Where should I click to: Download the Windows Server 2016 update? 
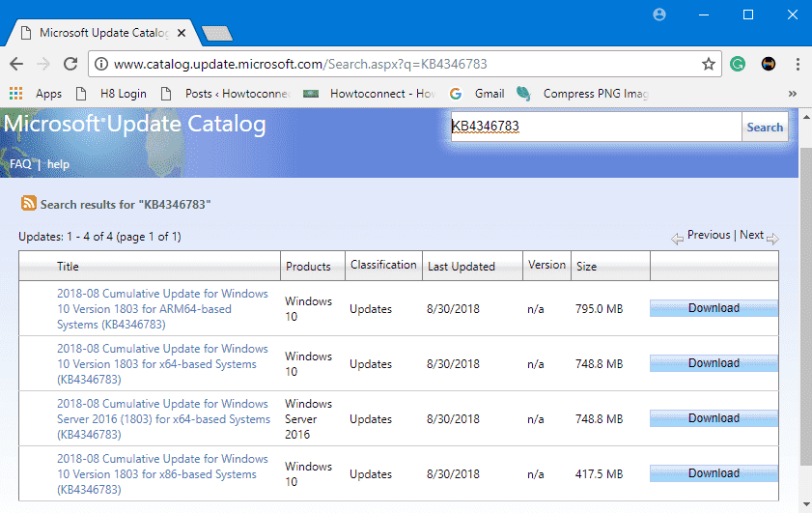pos(714,417)
